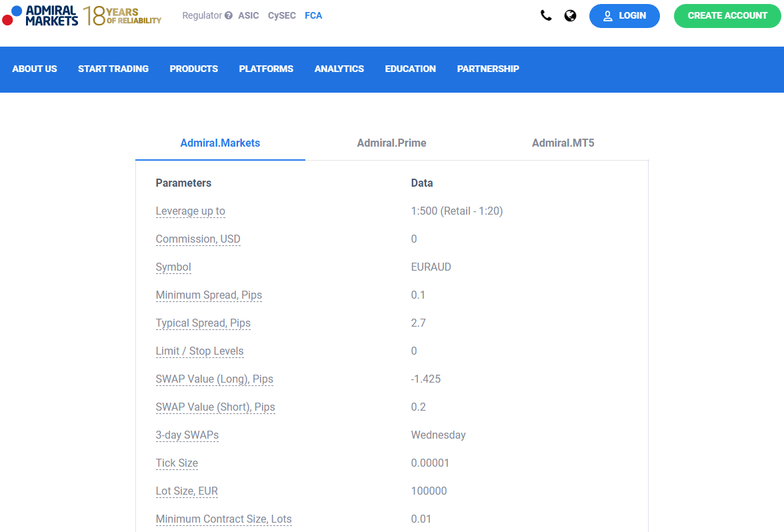Viewport: 784px width, 532px height.
Task: Switch to the Admiral.Prime tab
Action: point(391,143)
